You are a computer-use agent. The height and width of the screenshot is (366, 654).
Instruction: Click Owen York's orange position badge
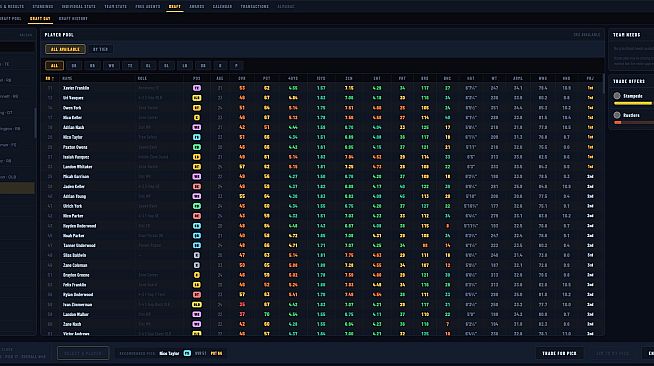pyautogui.click(x=196, y=108)
